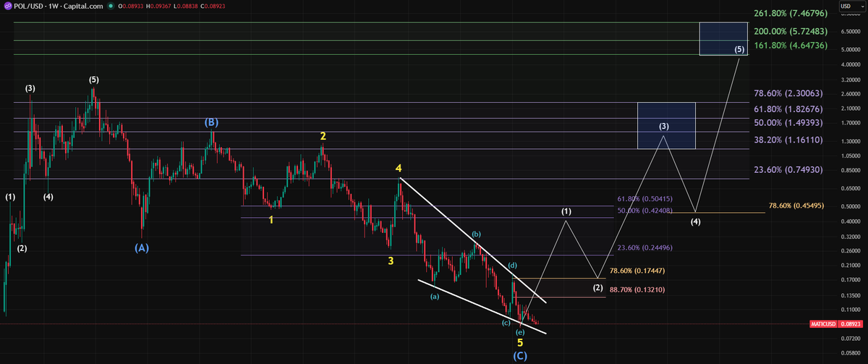This screenshot has width=868, height=364.
Task: Click the blue (B) wave label
Action: tap(210, 123)
